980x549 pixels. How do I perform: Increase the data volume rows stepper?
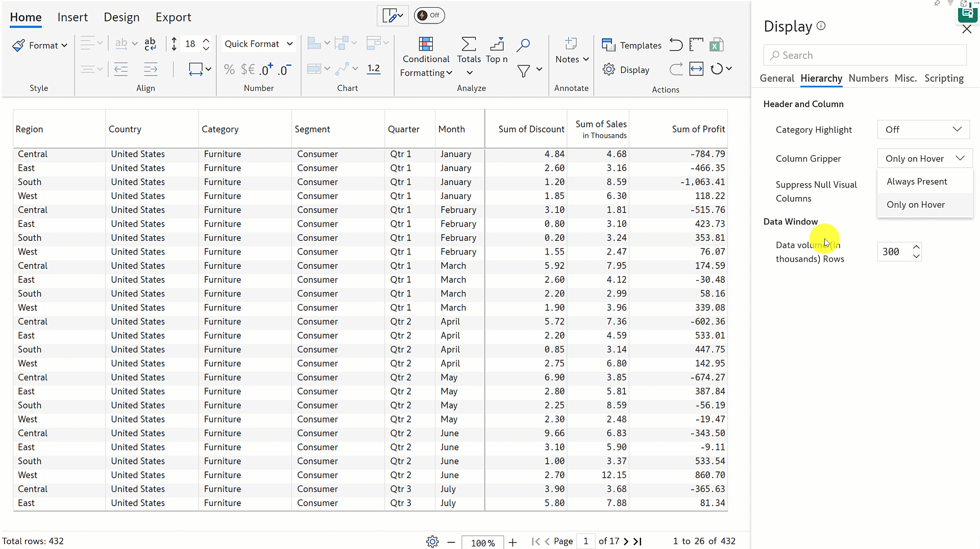[x=917, y=247]
